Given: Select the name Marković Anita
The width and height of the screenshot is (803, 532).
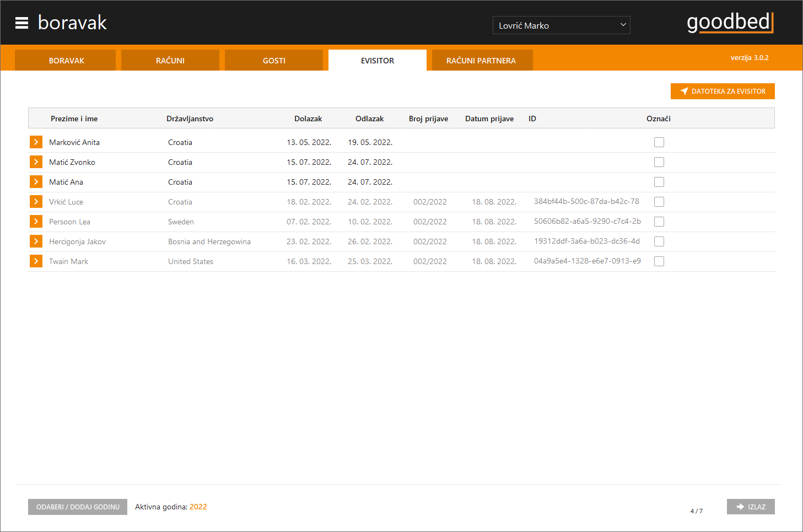Looking at the screenshot, I should tap(74, 142).
